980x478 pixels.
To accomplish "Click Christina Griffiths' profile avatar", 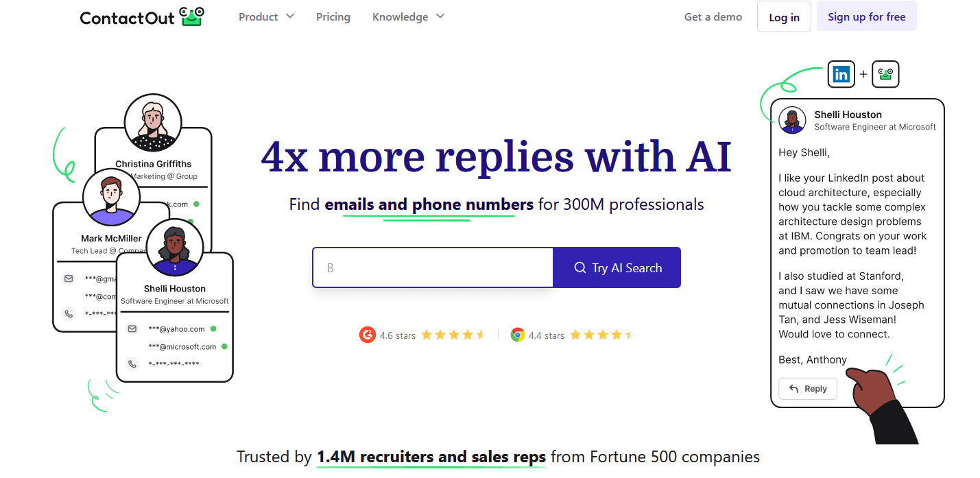I will click(x=152, y=122).
